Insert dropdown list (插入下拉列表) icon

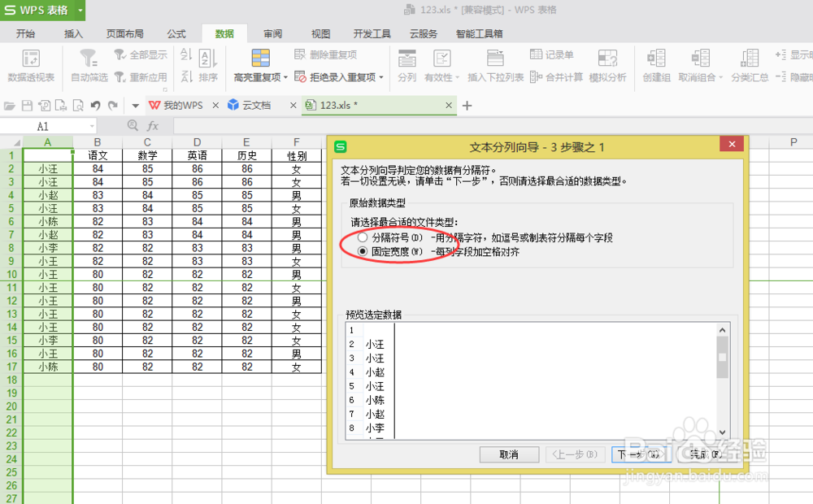click(x=495, y=58)
